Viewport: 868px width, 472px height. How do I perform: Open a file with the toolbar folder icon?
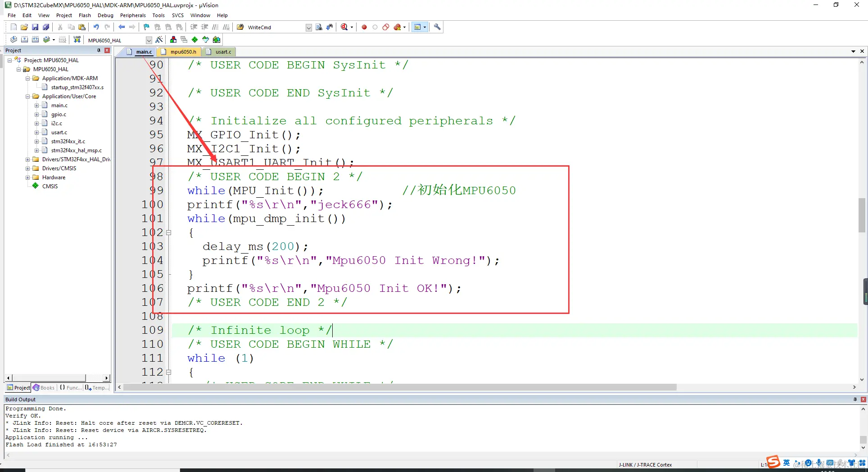(24, 27)
